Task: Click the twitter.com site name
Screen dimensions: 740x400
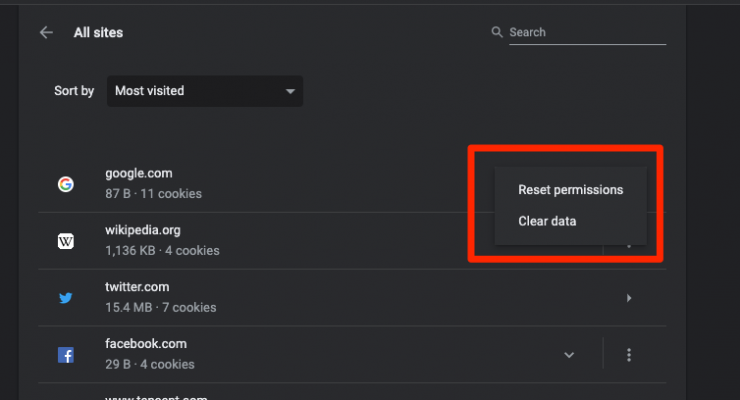Action: point(137,287)
